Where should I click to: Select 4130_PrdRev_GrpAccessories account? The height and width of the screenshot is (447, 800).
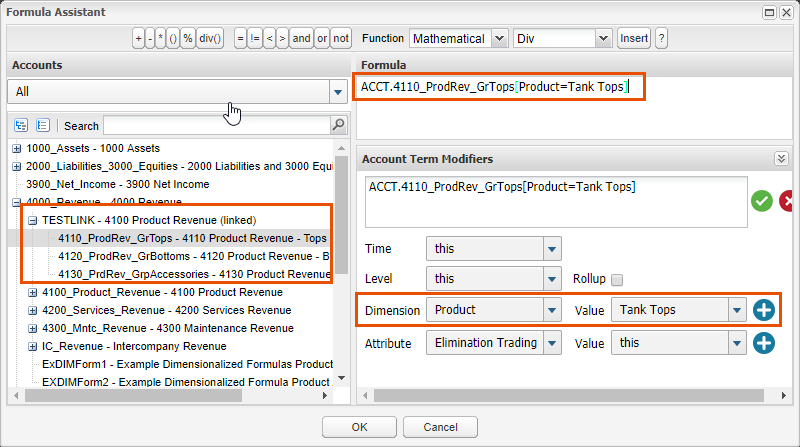[194, 274]
